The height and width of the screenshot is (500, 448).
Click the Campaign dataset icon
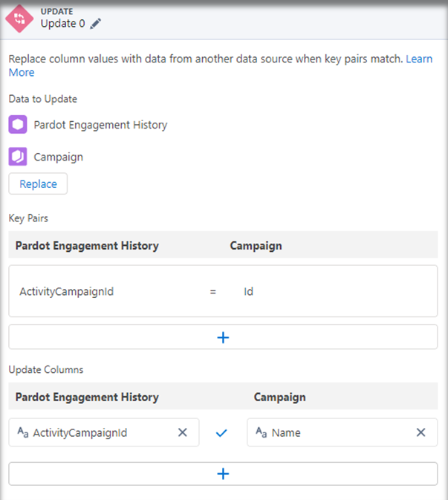coord(18,157)
